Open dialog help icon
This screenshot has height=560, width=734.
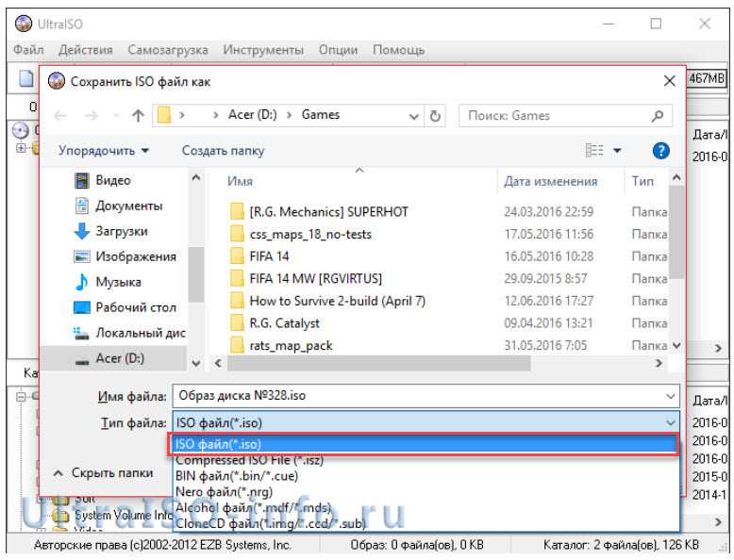point(660,151)
